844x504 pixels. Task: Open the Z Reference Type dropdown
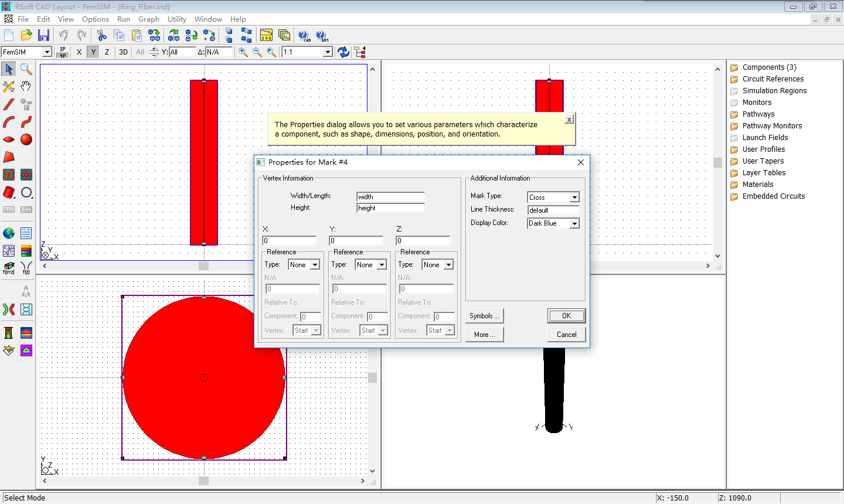(x=448, y=265)
